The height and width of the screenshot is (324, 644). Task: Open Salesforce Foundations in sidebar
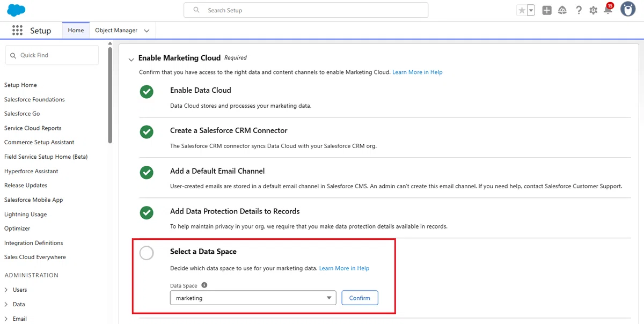coord(34,99)
